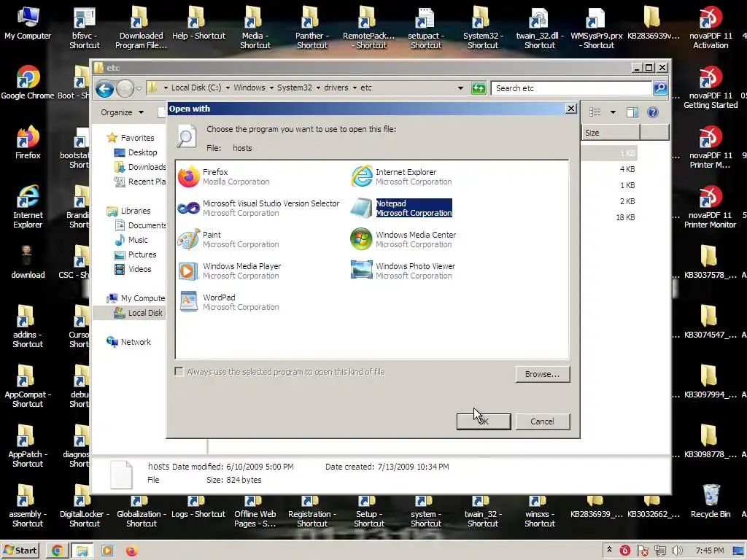Open Firefox from the taskbar
The image size is (747, 560).
(x=131, y=551)
